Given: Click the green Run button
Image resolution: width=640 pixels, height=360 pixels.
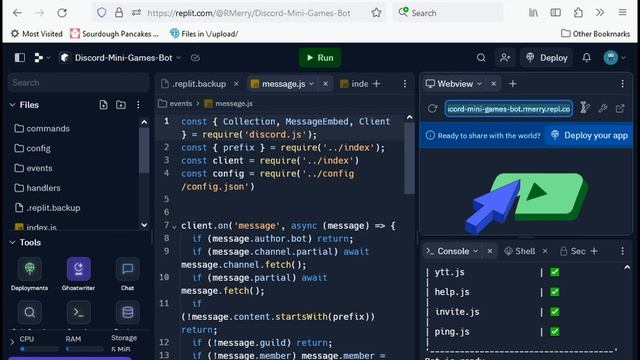Looking at the screenshot, I should click(320, 58).
